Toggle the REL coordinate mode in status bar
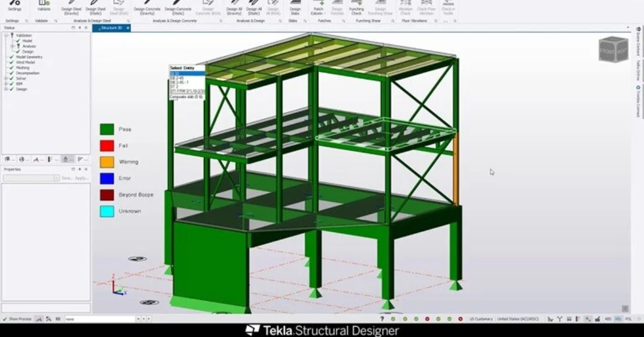 pos(618,319)
